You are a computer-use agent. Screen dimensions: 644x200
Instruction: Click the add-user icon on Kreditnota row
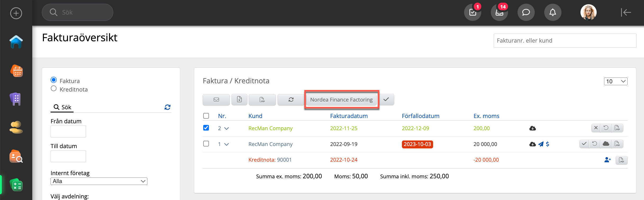(607, 160)
